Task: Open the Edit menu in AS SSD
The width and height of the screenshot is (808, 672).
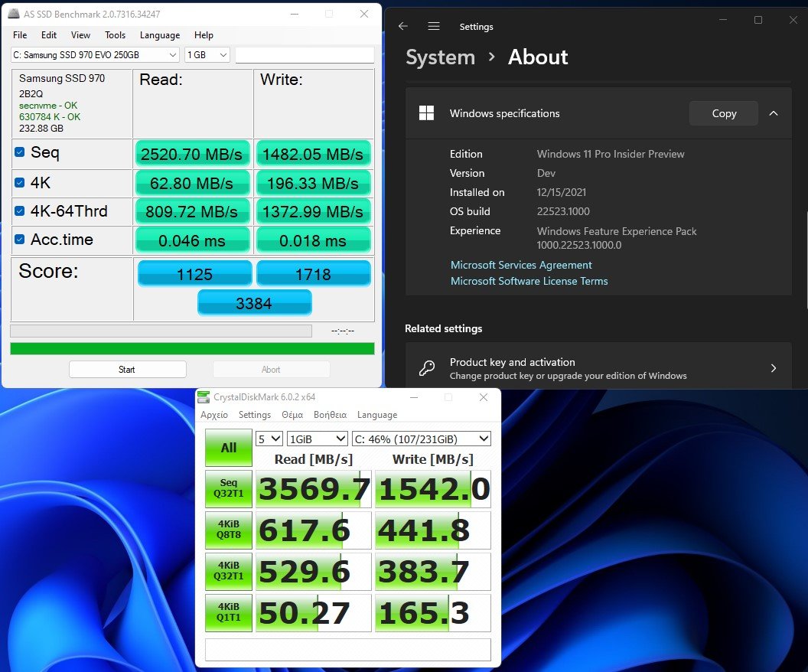Action: [x=49, y=35]
